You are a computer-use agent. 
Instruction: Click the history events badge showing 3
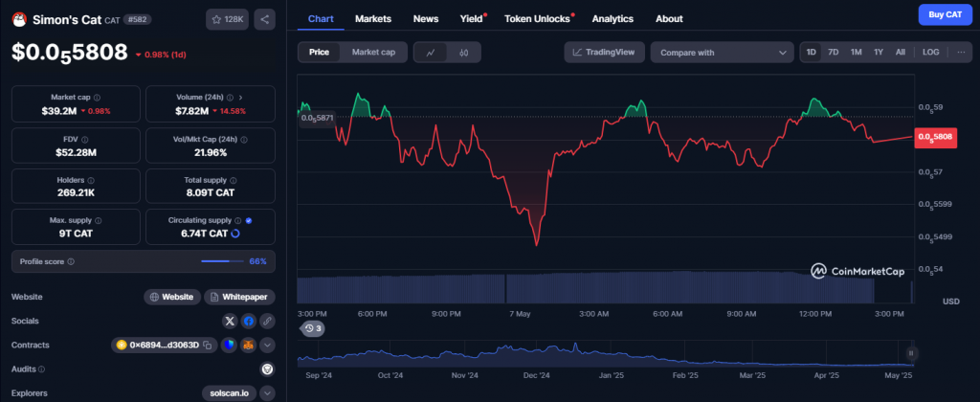[x=313, y=328]
